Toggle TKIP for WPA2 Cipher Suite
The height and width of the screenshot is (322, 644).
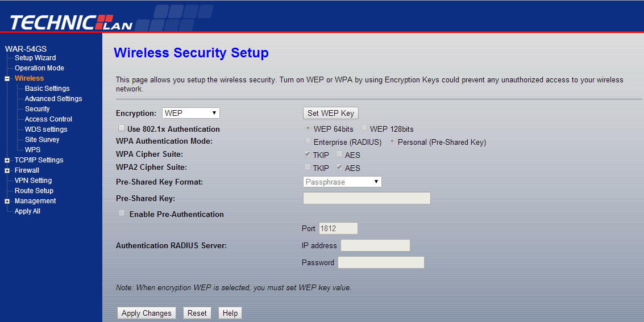coord(307,168)
